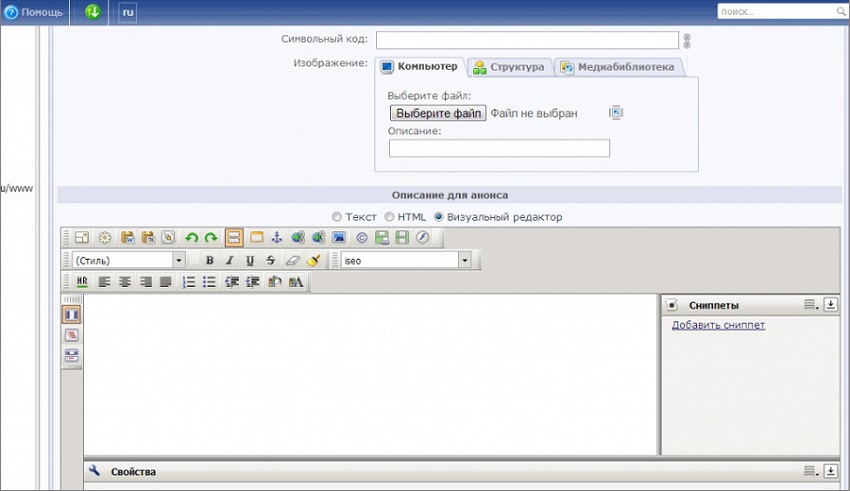Select the HTML radio button

(389, 217)
